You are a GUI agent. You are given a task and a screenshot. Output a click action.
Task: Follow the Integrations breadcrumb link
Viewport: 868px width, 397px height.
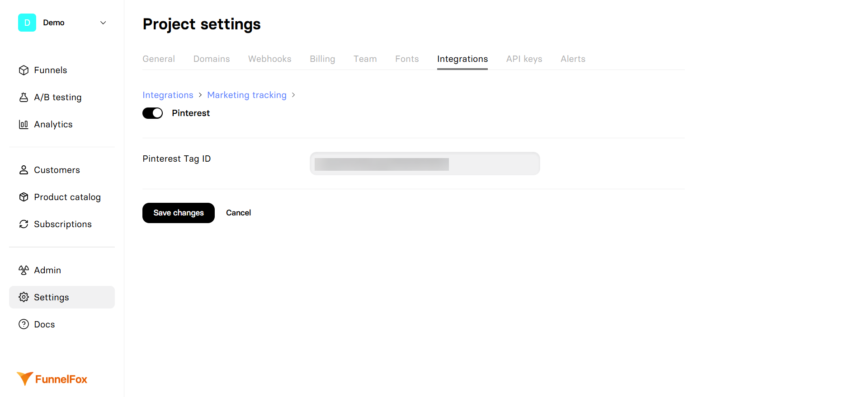[168, 95]
